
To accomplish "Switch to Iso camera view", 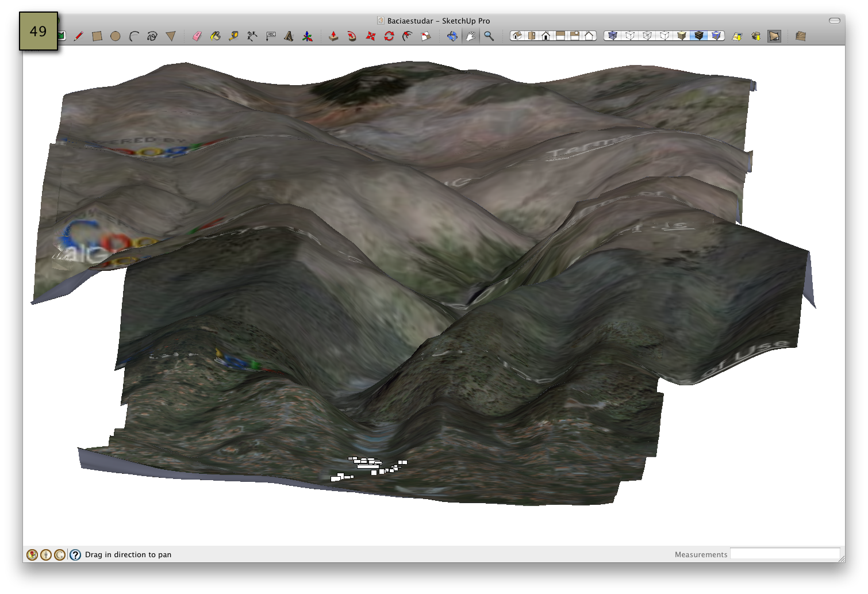I will pyautogui.click(x=517, y=36).
